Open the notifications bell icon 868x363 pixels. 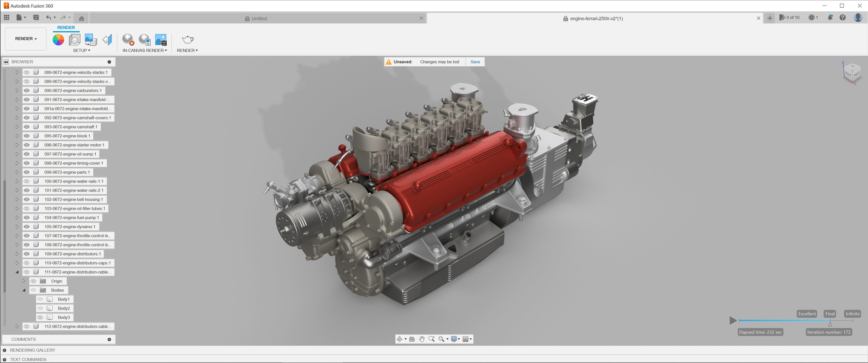click(x=830, y=17)
